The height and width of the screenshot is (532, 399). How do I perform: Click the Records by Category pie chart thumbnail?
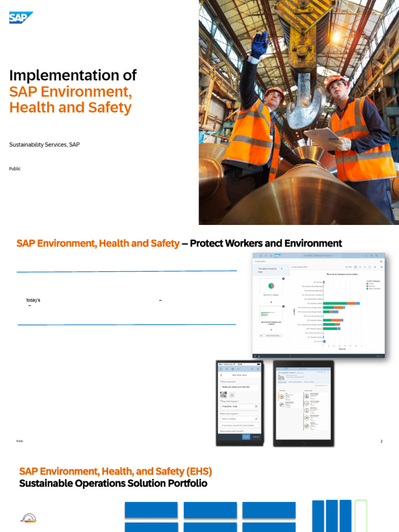tap(271, 286)
